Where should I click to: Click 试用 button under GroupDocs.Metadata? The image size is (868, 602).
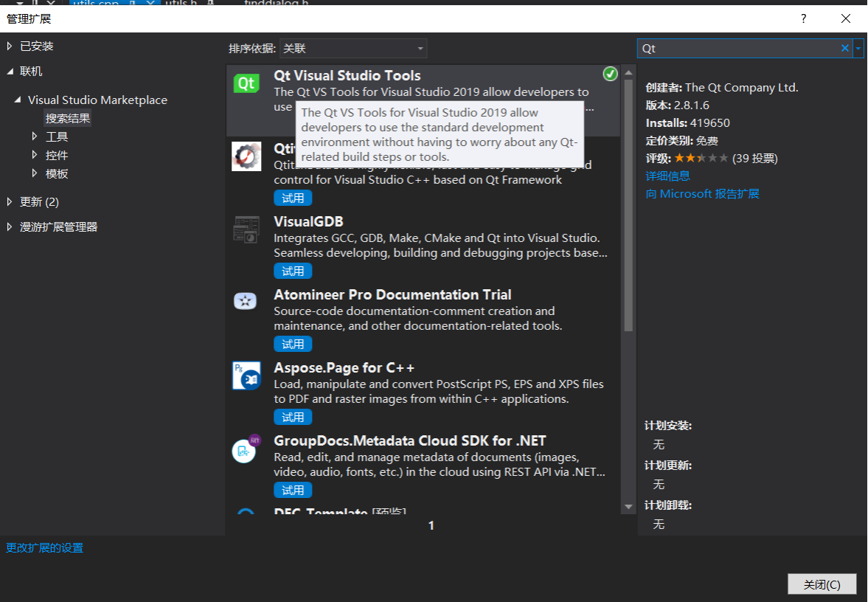(293, 490)
